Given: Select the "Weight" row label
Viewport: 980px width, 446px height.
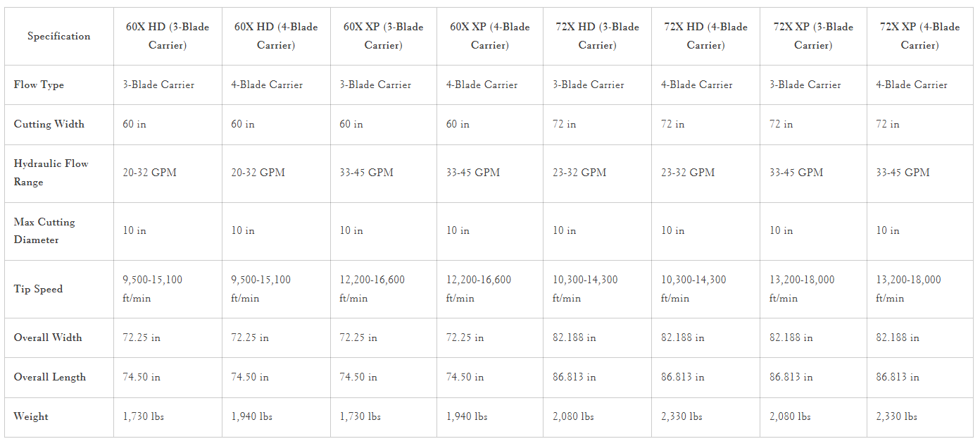Looking at the screenshot, I should point(31,416).
